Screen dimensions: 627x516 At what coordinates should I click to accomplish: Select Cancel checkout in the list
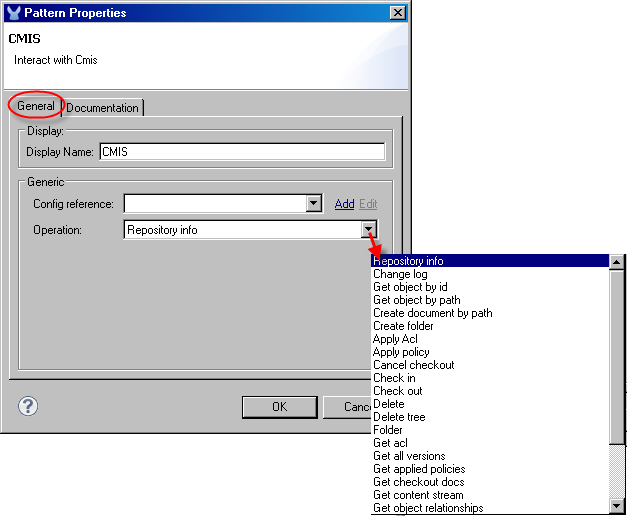click(413, 365)
